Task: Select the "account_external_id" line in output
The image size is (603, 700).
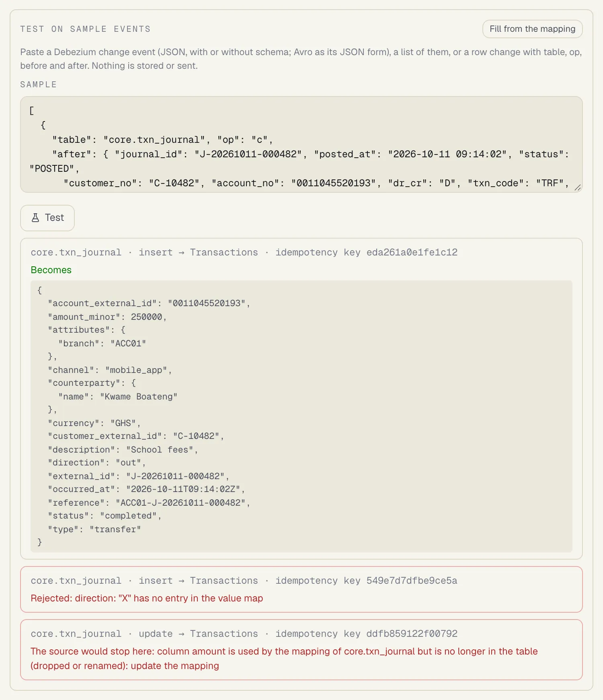Action: (149, 303)
